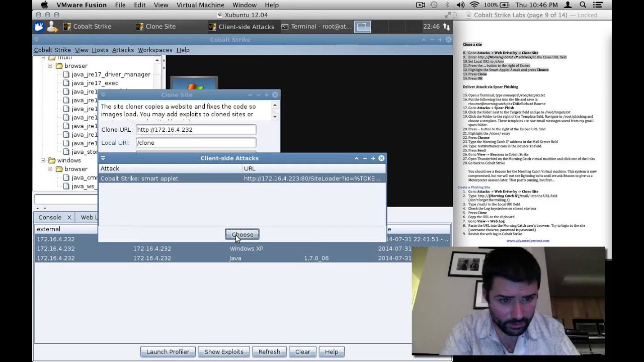Click the windows folder icon
Image resolution: width=644 pixels, height=362 pixels.
[x=52, y=160]
